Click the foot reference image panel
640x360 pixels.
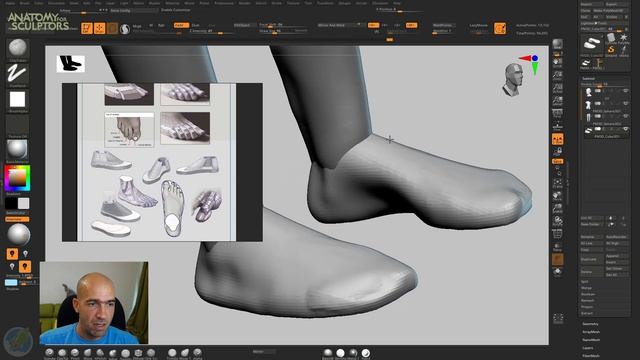click(x=162, y=162)
